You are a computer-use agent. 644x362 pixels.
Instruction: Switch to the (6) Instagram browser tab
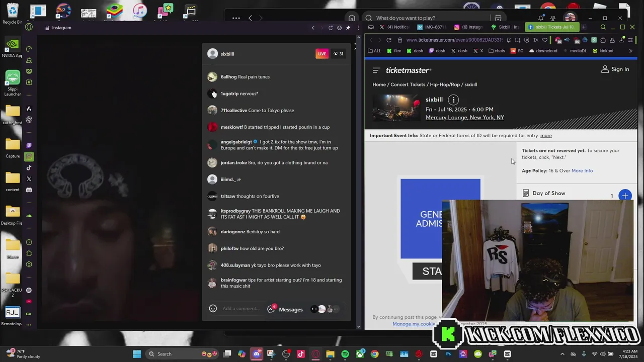(469, 27)
